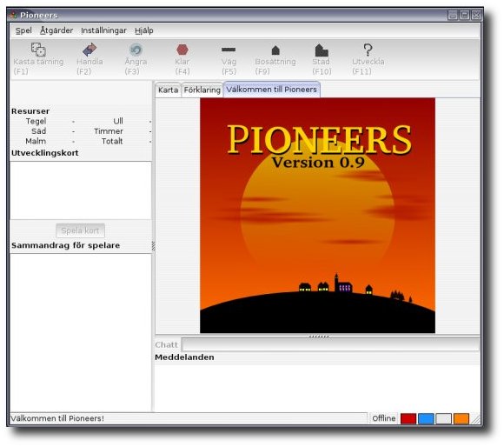
Task: Select the Väg road icon
Action: (229, 50)
